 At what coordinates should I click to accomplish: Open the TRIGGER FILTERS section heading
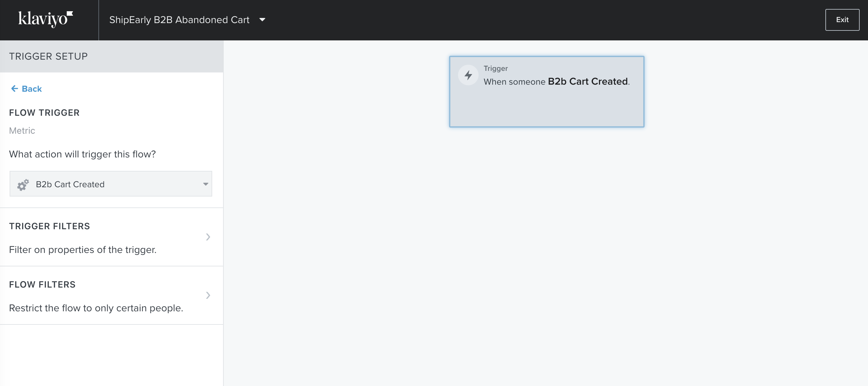click(50, 226)
